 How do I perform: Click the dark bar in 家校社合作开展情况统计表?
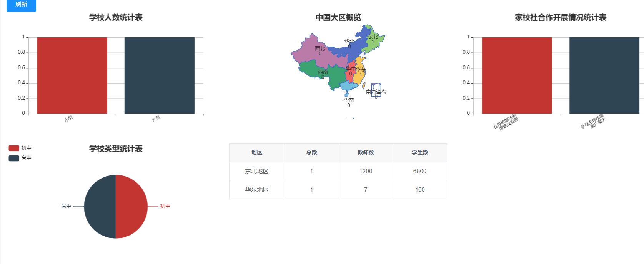coord(604,75)
